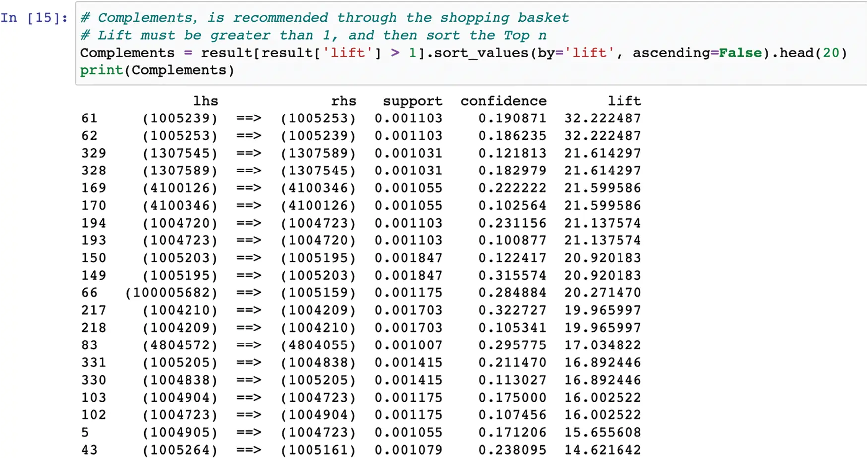868x459 pixels.
Task: Click confidence value 0.295775
Action: tap(512, 345)
